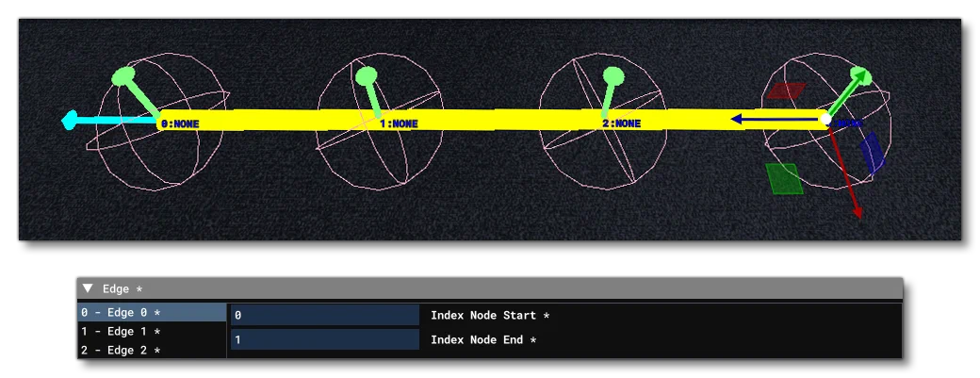The height and width of the screenshot is (378, 980).
Task: Collapse the Edge section triangle
Action: tap(89, 288)
